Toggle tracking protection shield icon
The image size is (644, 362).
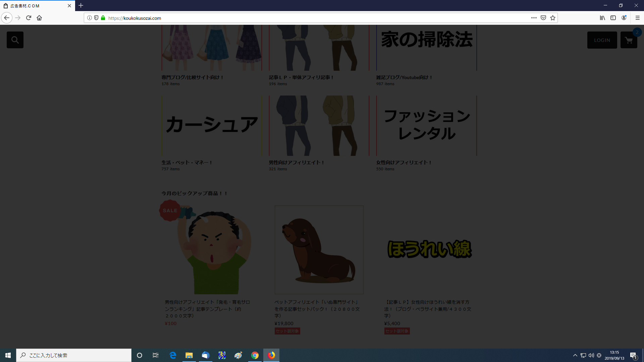click(96, 18)
